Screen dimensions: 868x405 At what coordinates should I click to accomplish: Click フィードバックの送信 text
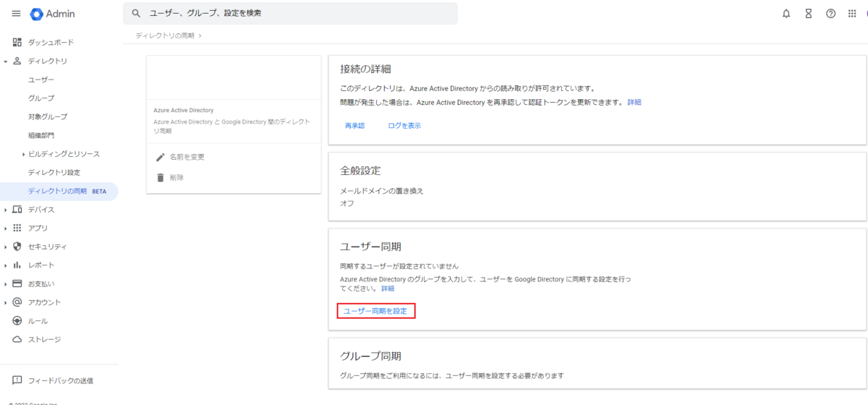point(61,380)
